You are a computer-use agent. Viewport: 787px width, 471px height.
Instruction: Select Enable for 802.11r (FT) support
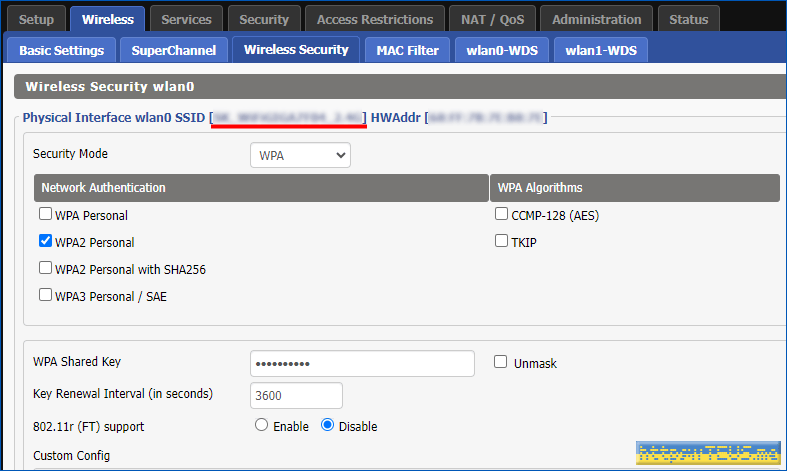(262, 425)
